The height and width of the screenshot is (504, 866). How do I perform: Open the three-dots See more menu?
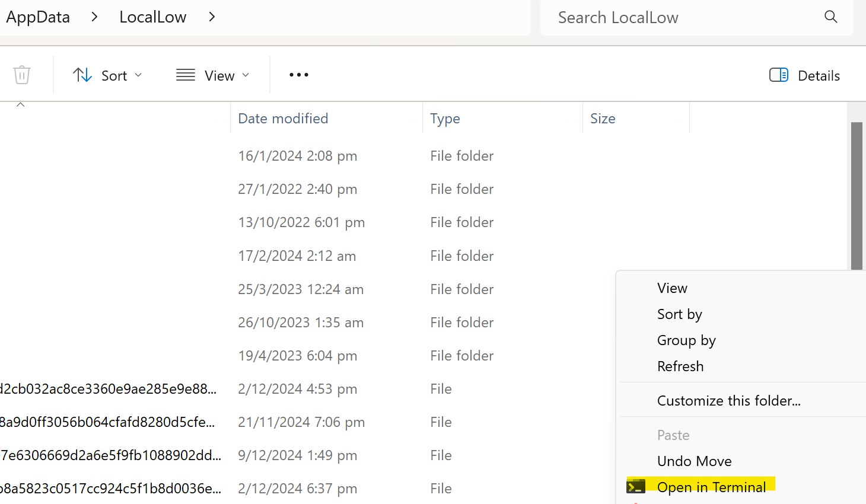click(299, 75)
